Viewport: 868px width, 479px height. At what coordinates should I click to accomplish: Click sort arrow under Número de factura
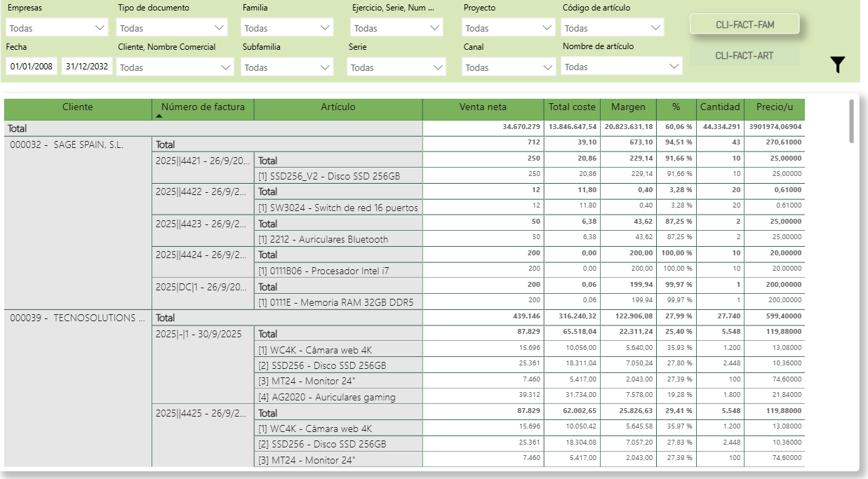point(159,116)
